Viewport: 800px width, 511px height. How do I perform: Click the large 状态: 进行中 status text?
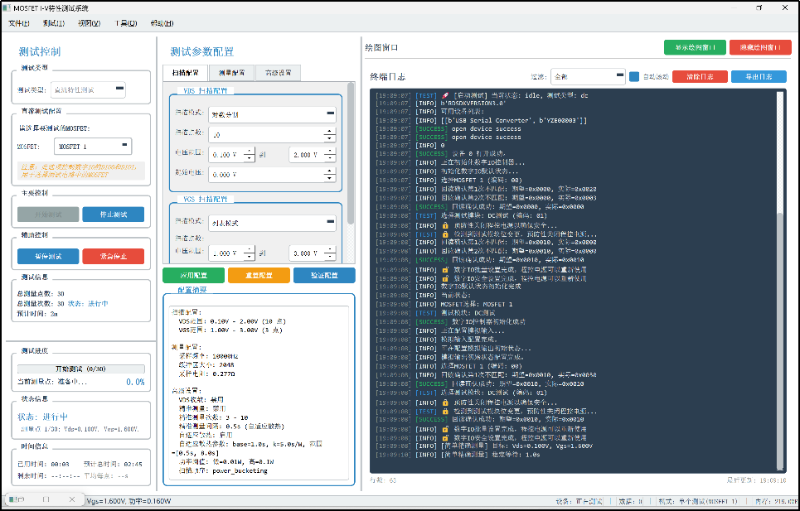(43, 417)
